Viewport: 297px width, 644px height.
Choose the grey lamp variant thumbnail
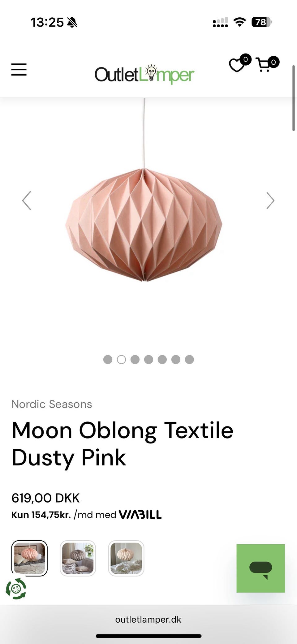[78, 558]
